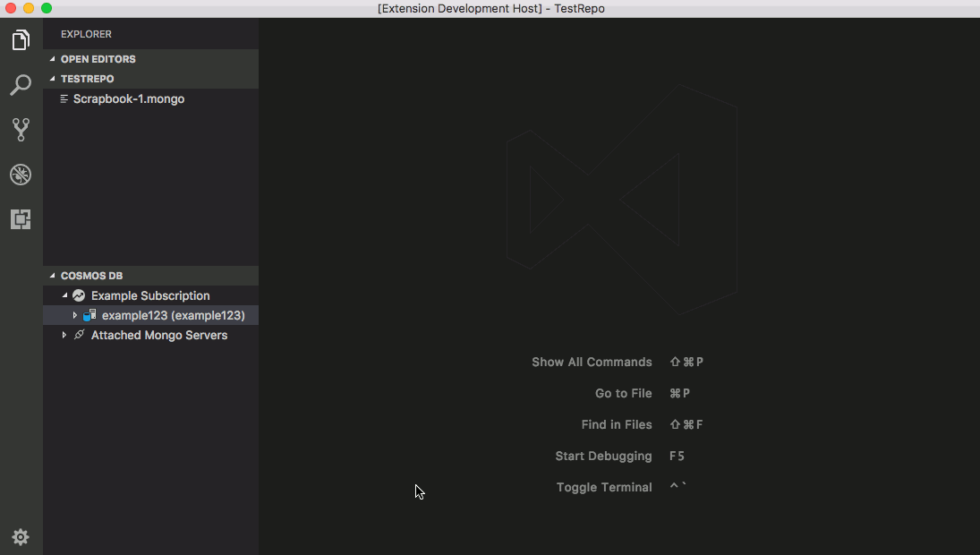Viewport: 980px width, 555px height.
Task: Click the Attached Mongo Servers plug icon
Action: click(80, 335)
